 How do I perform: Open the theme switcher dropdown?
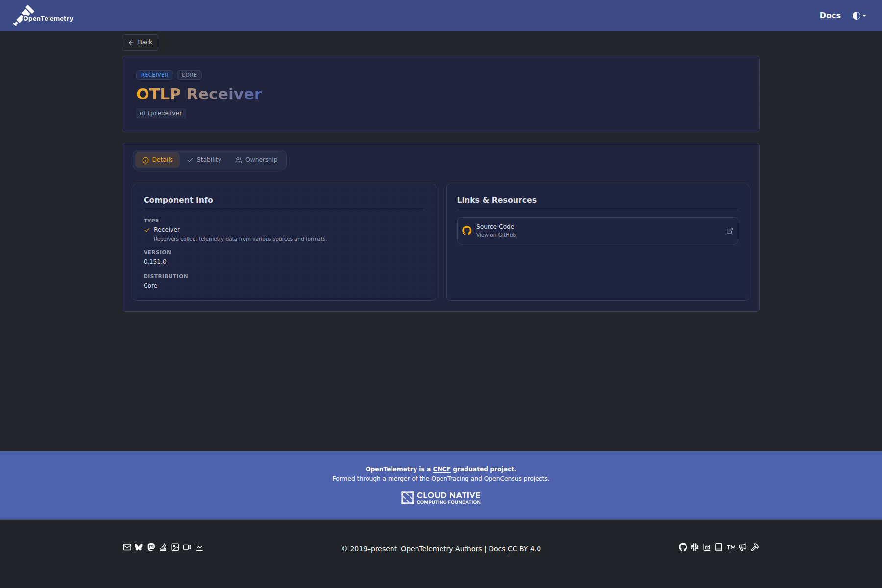click(x=859, y=16)
